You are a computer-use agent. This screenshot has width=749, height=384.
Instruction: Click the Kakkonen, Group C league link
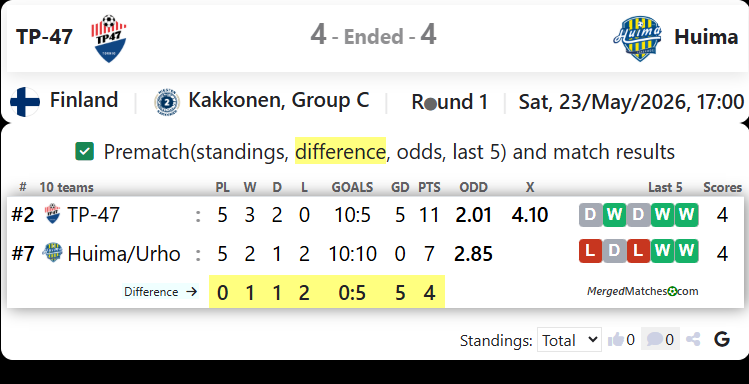click(278, 100)
